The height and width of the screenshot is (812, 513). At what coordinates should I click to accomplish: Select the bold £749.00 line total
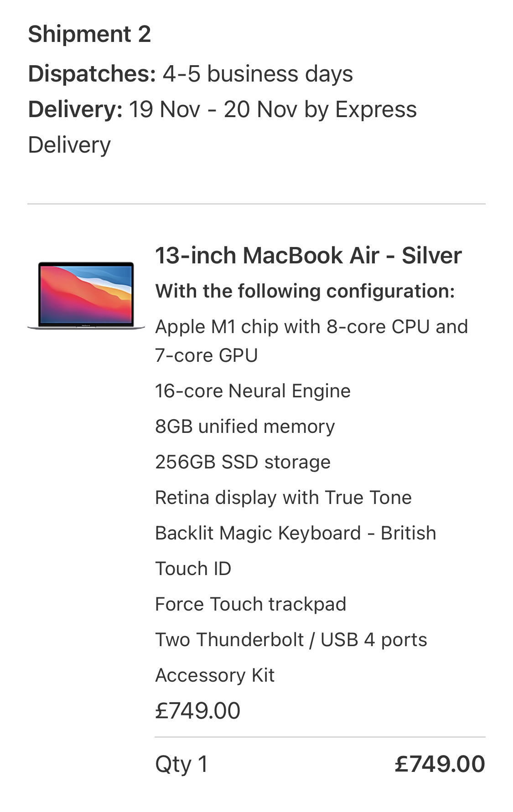[440, 764]
